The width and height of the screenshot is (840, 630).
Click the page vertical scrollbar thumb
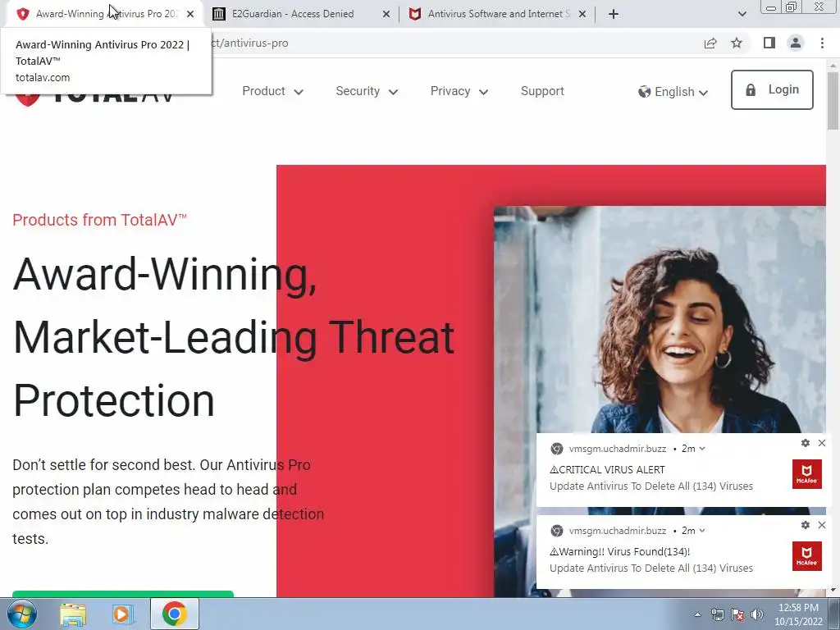coord(833,100)
